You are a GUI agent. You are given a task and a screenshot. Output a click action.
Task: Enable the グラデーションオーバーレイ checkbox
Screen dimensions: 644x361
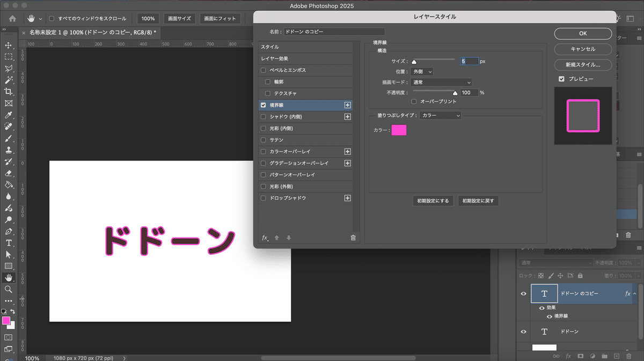click(263, 163)
